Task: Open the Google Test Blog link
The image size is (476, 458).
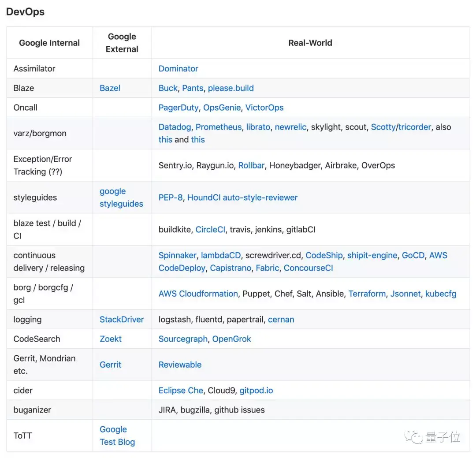Action: (x=117, y=436)
